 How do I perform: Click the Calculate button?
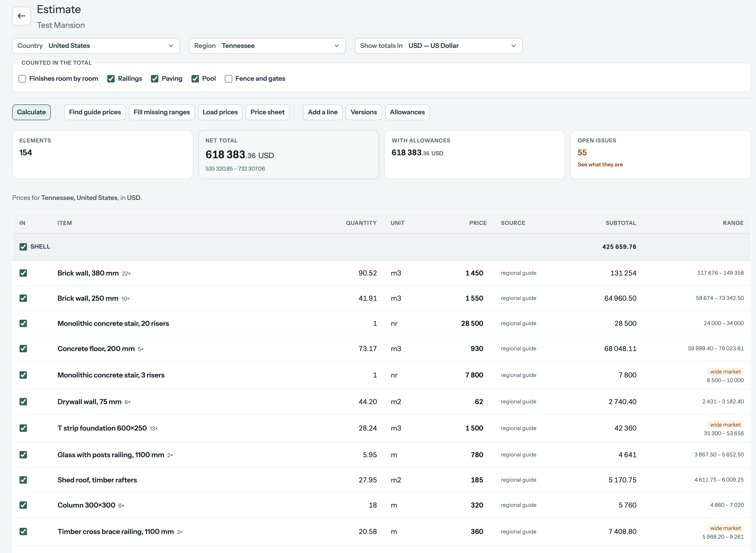[x=31, y=112]
